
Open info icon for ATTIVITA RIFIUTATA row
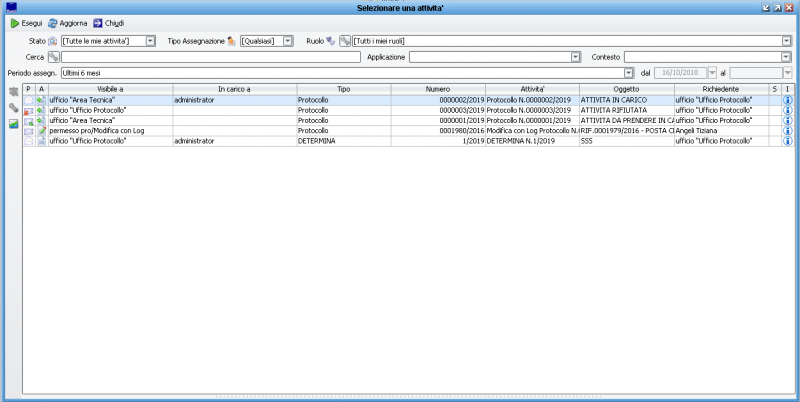pyautogui.click(x=787, y=111)
